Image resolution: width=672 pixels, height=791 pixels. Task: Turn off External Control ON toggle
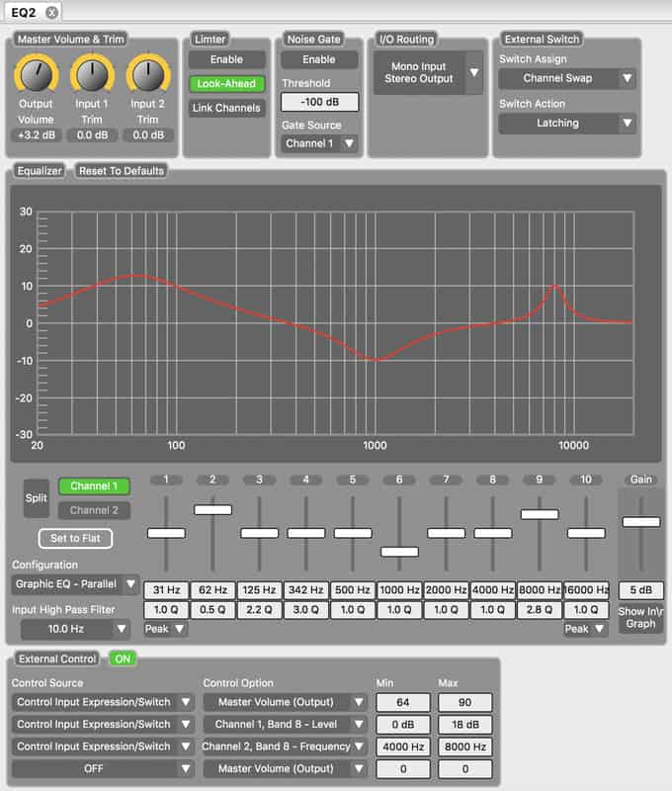[x=123, y=659]
